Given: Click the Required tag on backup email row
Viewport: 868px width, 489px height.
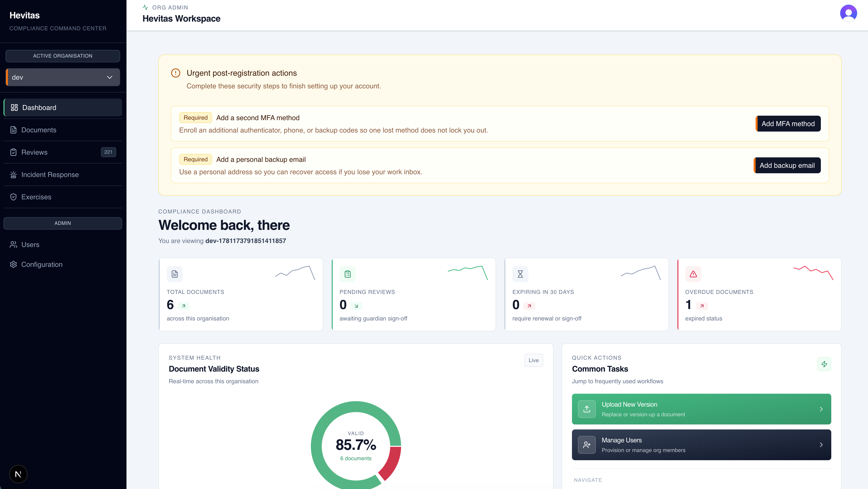Looking at the screenshot, I should 196,159.
